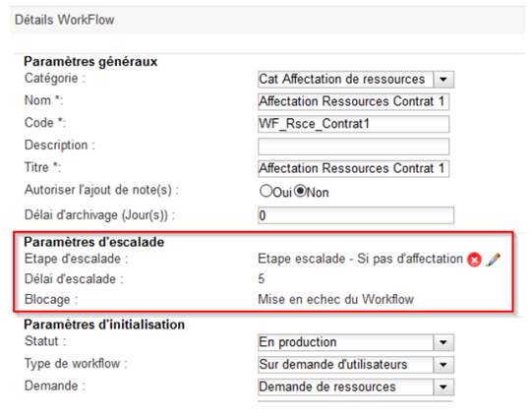Open the Type de workflow dropdown arrow
The width and height of the screenshot is (532, 414).
click(x=443, y=365)
